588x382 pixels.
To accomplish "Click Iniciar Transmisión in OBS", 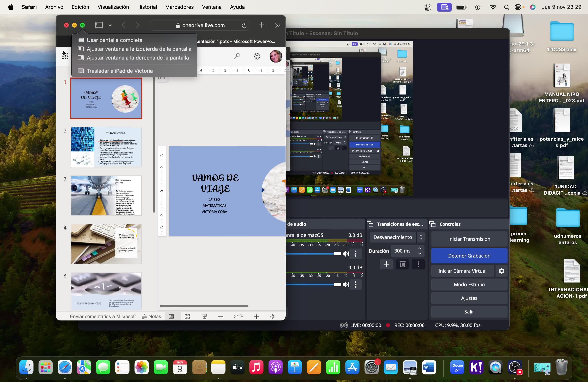I will [x=469, y=239].
